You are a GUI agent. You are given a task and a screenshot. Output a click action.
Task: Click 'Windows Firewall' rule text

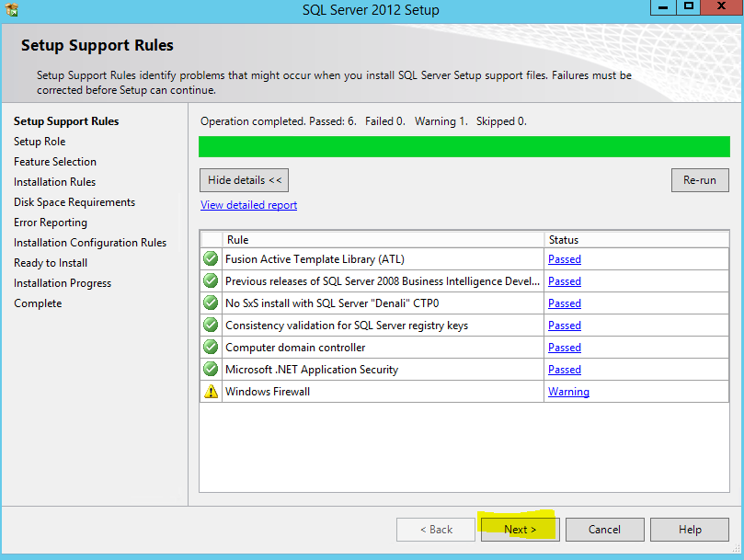click(268, 392)
